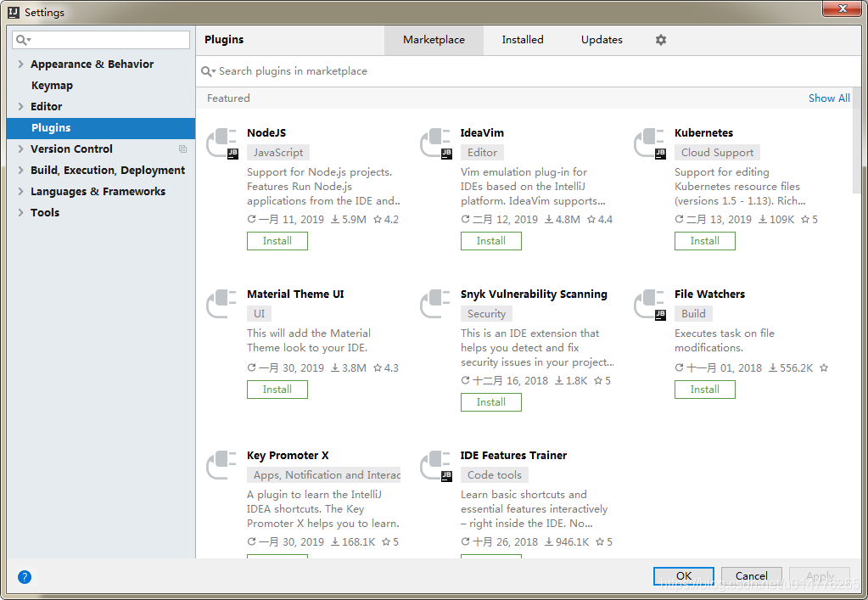Viewport: 868px width, 600px height.
Task: Click the NodeJS plugin icon
Action: 222,143
